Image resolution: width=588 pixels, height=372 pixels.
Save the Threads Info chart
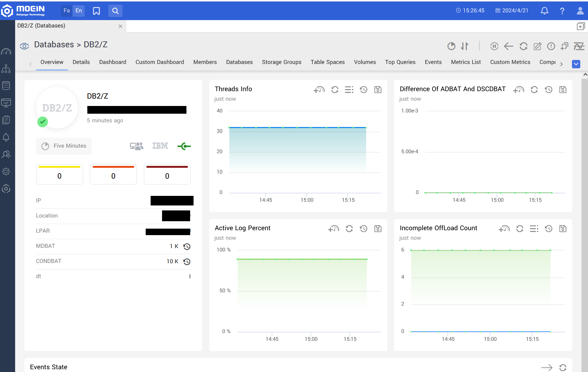[378, 90]
